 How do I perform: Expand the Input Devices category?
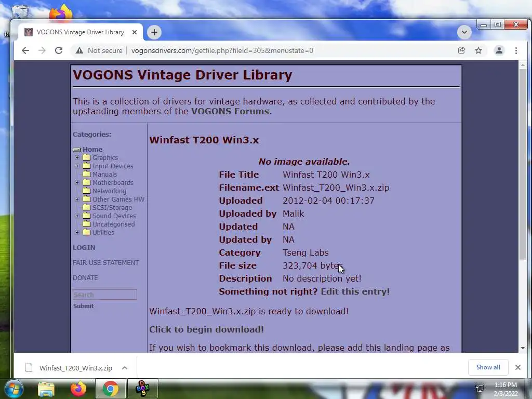pyautogui.click(x=77, y=166)
